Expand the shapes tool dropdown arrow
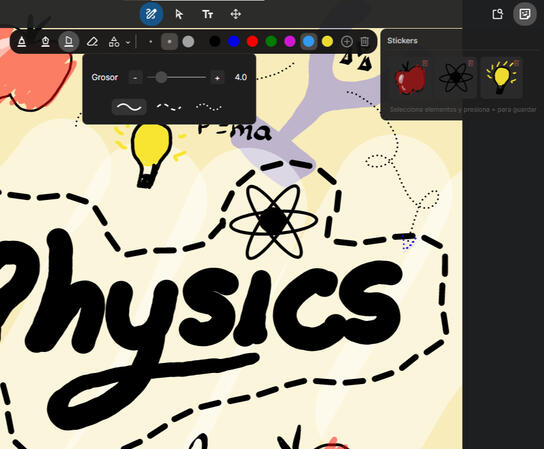Viewport: 544px width, 449px height. tap(128, 43)
